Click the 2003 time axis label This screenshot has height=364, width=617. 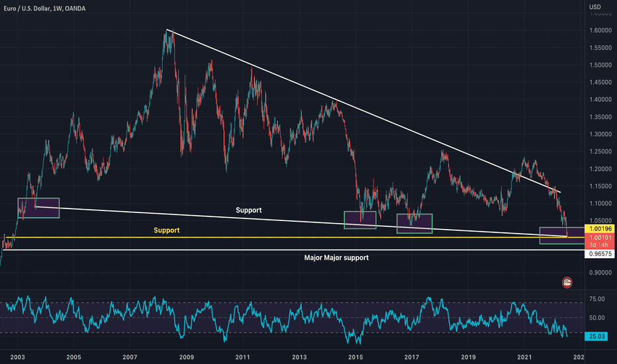pyautogui.click(x=17, y=357)
